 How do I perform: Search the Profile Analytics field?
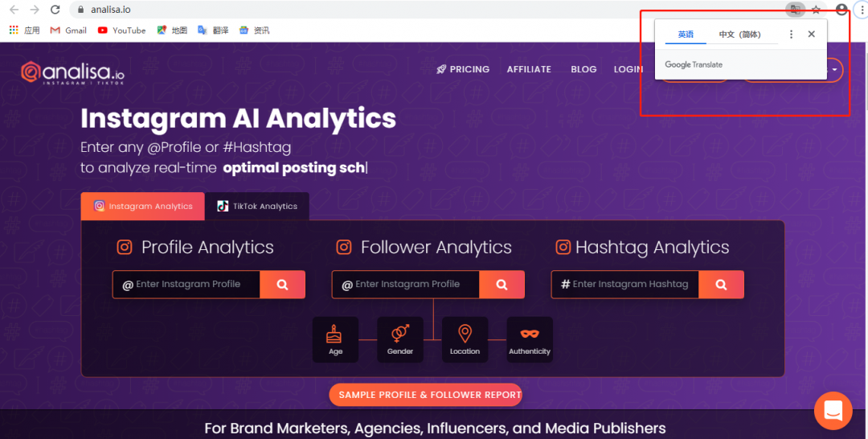(282, 285)
